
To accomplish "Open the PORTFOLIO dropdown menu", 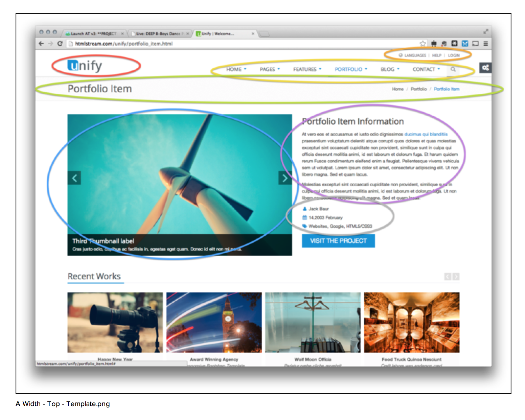I will pyautogui.click(x=351, y=69).
